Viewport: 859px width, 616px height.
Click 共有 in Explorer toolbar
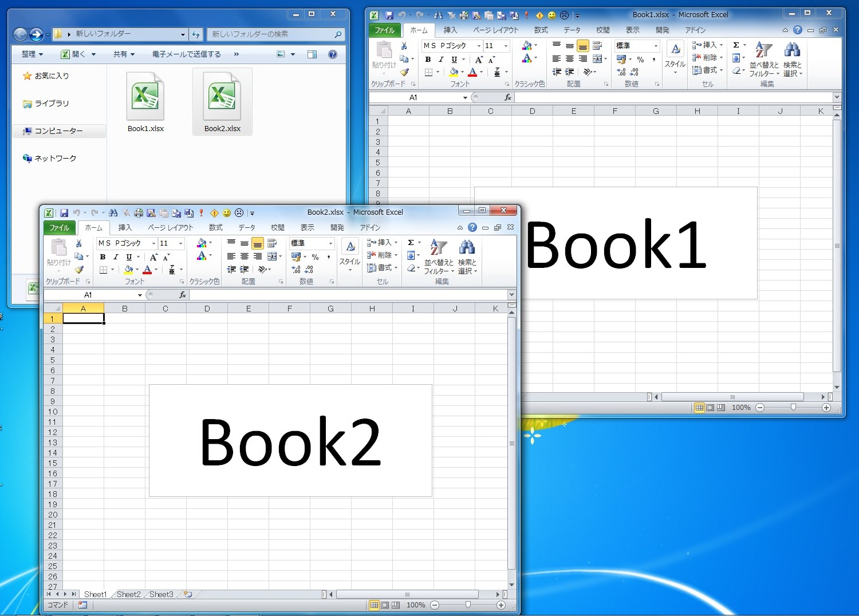click(124, 54)
